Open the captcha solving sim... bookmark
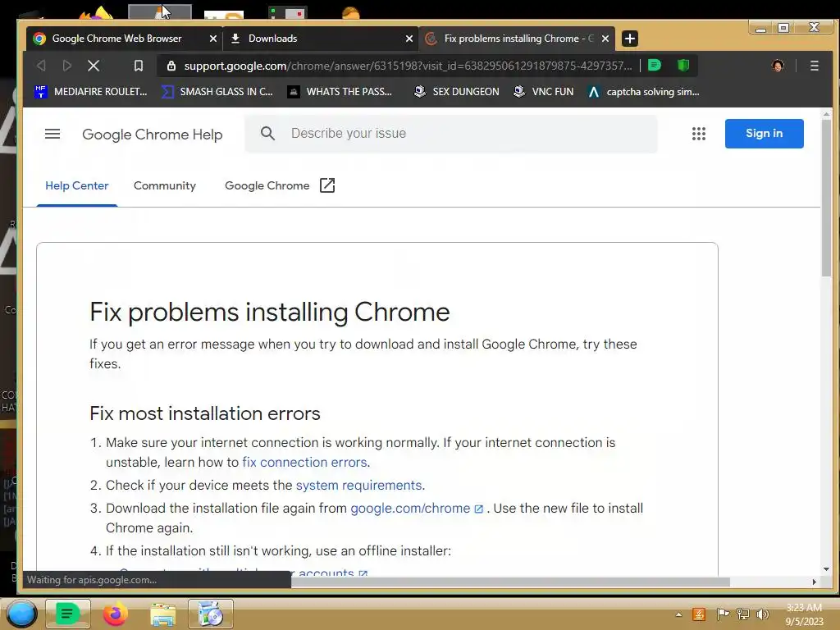840x630 pixels. click(x=643, y=92)
